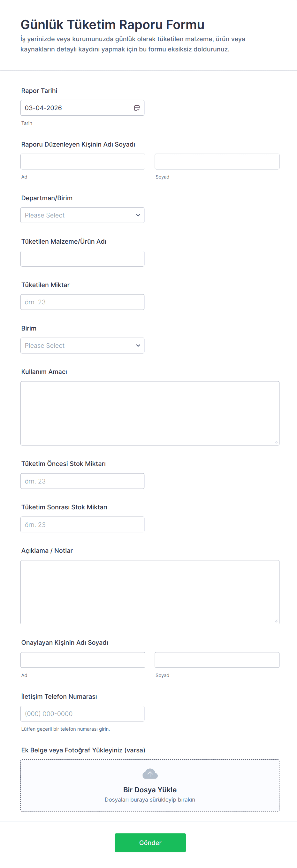Focus the İletişim Telefon Numarası field
The image size is (297, 868).
(x=82, y=714)
